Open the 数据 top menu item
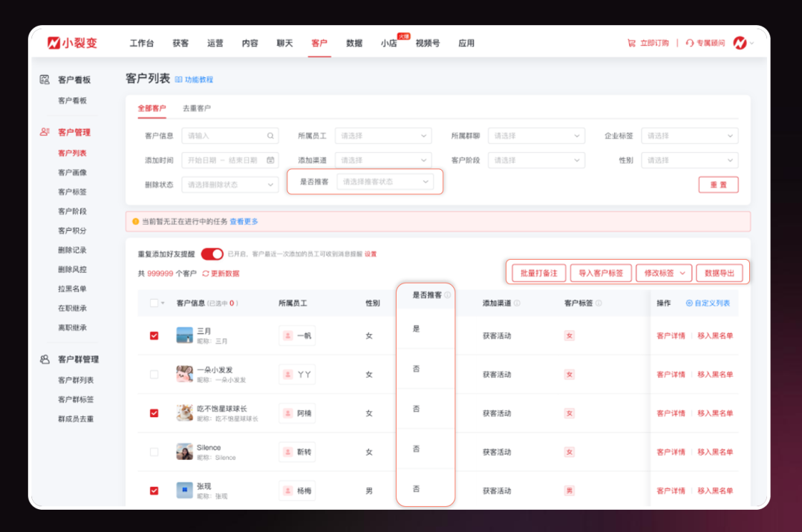This screenshot has width=802, height=532. (x=354, y=44)
